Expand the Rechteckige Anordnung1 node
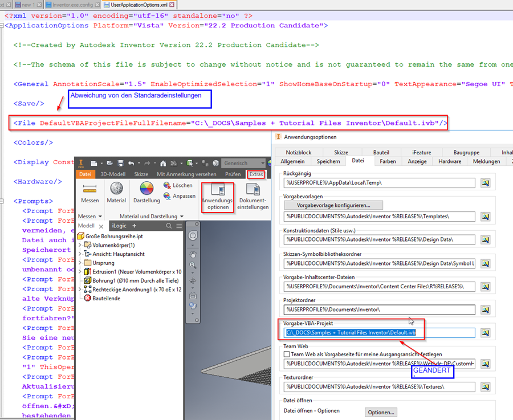This screenshot has height=420, width=513. pyautogui.click(x=80, y=289)
